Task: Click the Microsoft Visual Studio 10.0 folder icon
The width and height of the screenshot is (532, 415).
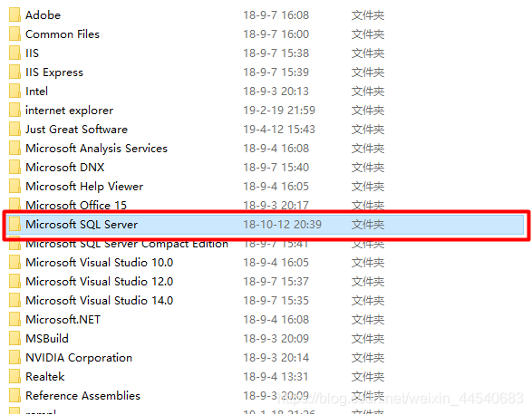Action: [15, 262]
